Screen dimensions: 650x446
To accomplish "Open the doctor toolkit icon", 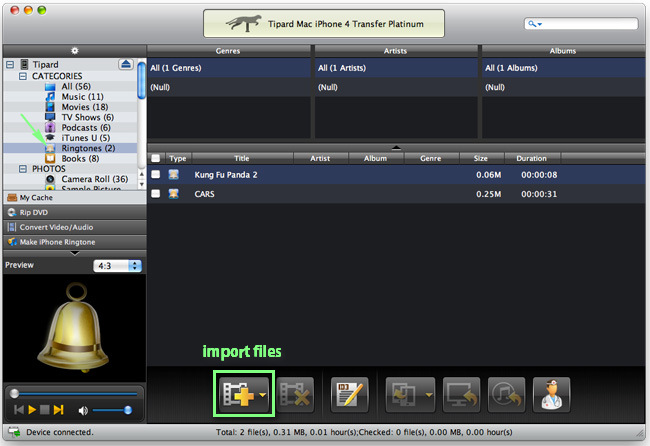I will [551, 395].
